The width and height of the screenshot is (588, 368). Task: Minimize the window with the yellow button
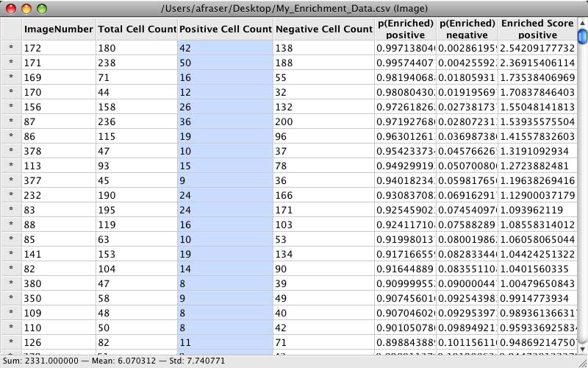tap(26, 9)
